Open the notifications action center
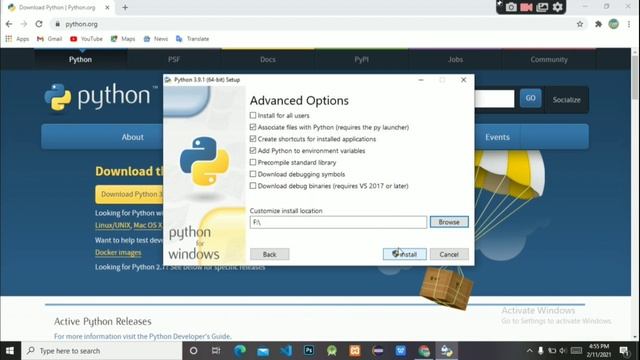The height and width of the screenshot is (360, 640). click(624, 351)
